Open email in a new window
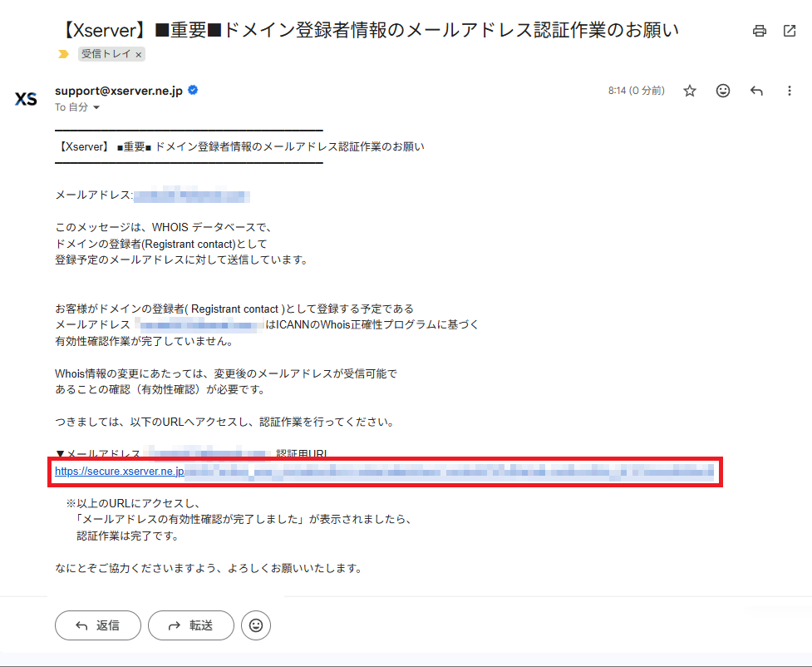The image size is (812, 667). point(789,31)
